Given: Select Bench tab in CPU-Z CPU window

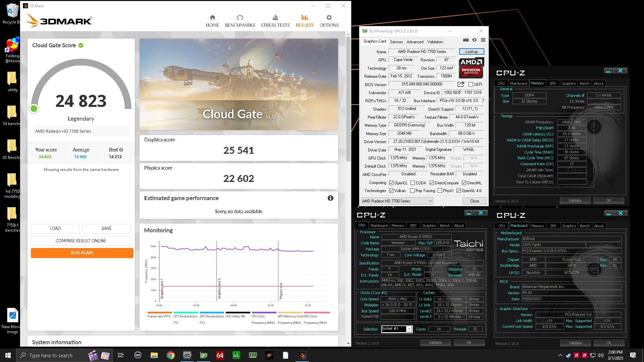Looking at the screenshot, I should 445,226.
